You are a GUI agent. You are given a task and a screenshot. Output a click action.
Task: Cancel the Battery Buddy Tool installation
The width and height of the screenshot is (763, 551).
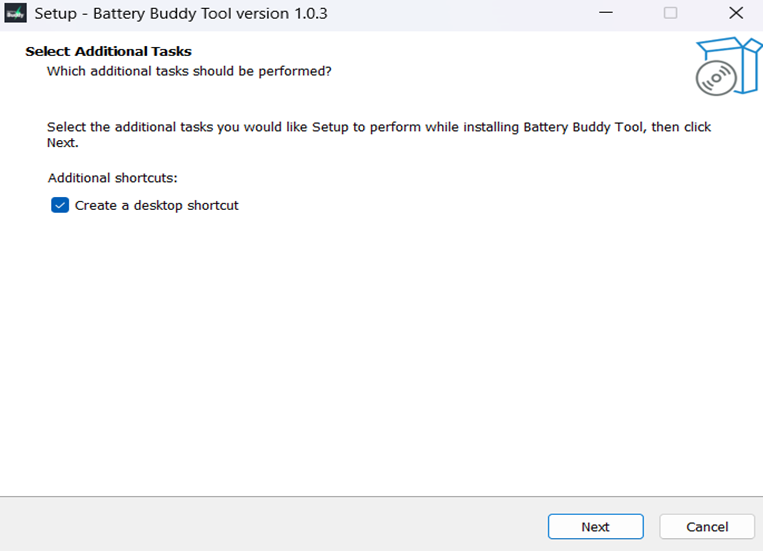pyautogui.click(x=707, y=527)
